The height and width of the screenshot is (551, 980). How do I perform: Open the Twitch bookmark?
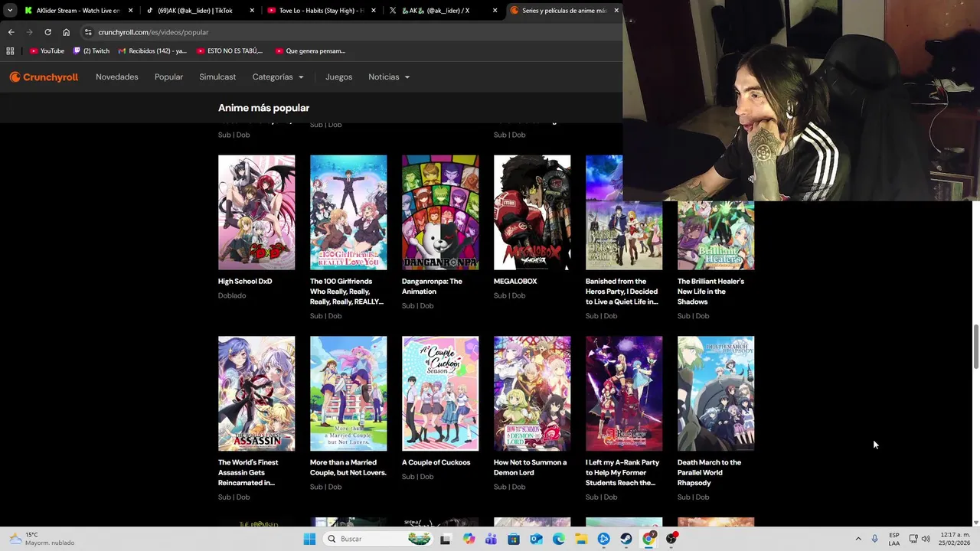[x=91, y=51]
